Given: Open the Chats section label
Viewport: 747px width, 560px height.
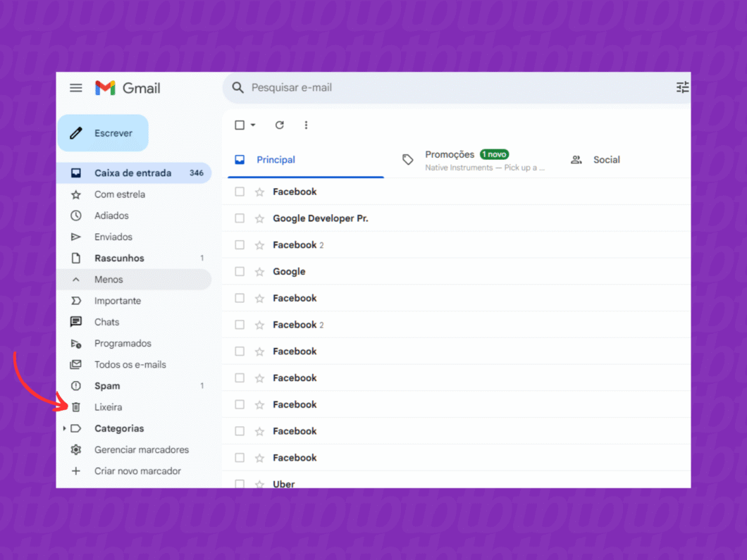Looking at the screenshot, I should tap(106, 322).
